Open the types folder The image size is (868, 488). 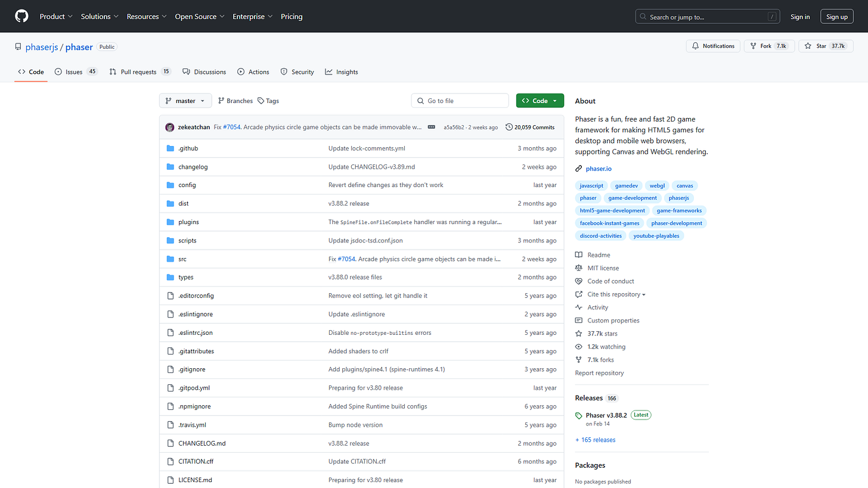coord(186,277)
